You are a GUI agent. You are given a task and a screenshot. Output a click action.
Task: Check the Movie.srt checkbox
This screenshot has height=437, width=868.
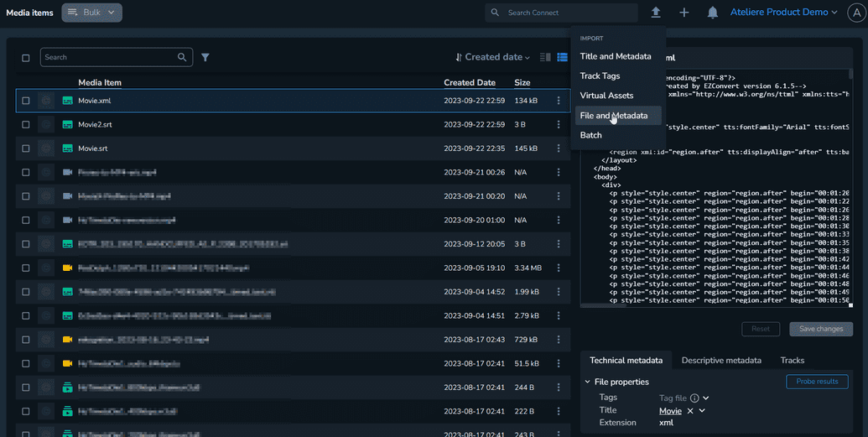click(25, 148)
